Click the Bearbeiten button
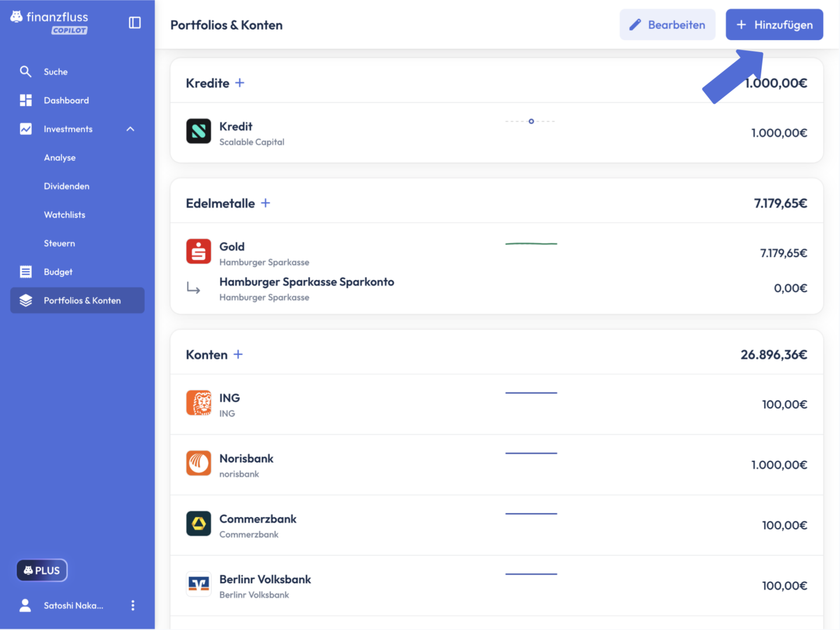This screenshot has height=630, width=840. (667, 24)
